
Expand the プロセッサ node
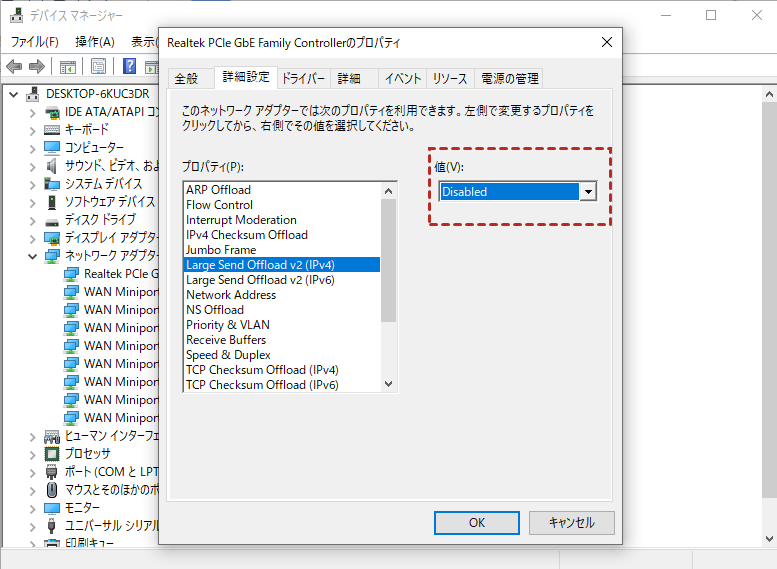(x=33, y=454)
